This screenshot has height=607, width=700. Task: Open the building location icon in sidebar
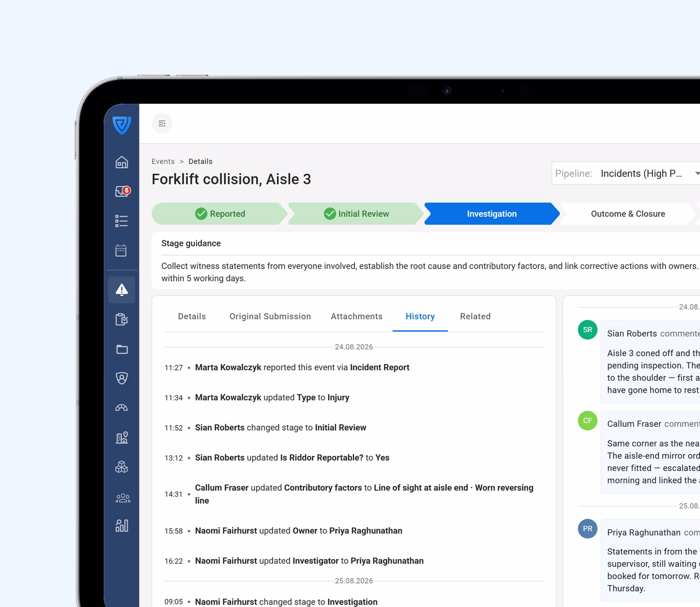121,438
